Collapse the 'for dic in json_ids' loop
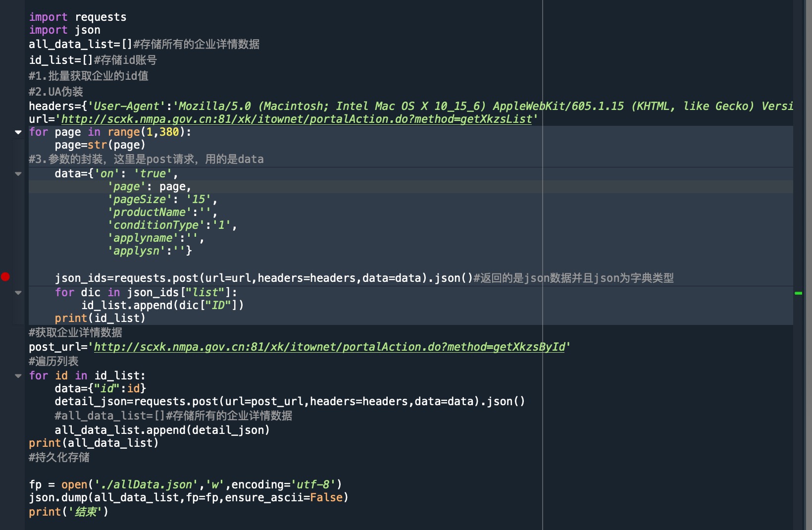This screenshot has width=812, height=530. click(18, 292)
